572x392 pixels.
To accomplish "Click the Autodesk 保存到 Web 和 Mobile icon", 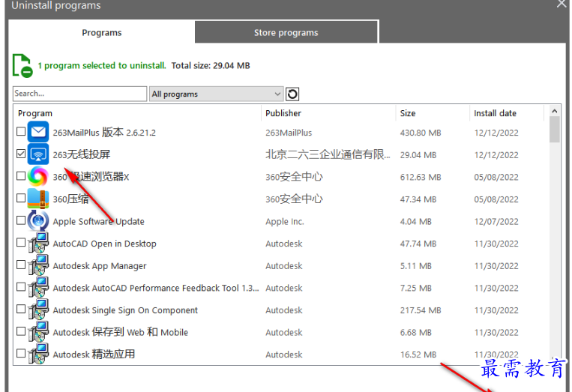I will click(x=38, y=332).
